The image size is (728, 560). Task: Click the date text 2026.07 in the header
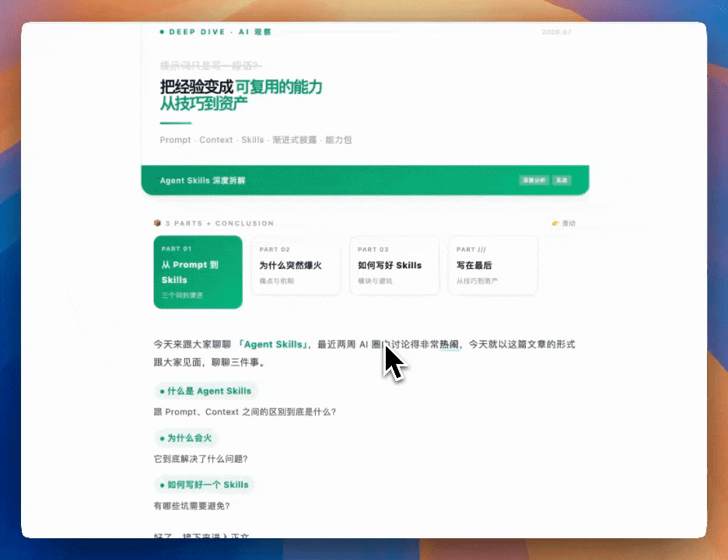coord(556,32)
